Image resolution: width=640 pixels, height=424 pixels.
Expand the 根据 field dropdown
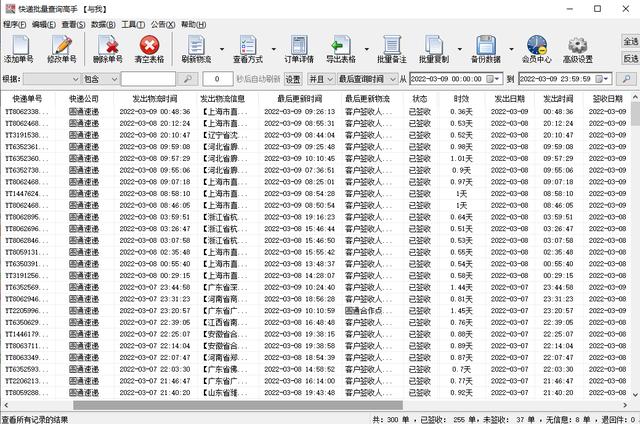click(x=74, y=78)
